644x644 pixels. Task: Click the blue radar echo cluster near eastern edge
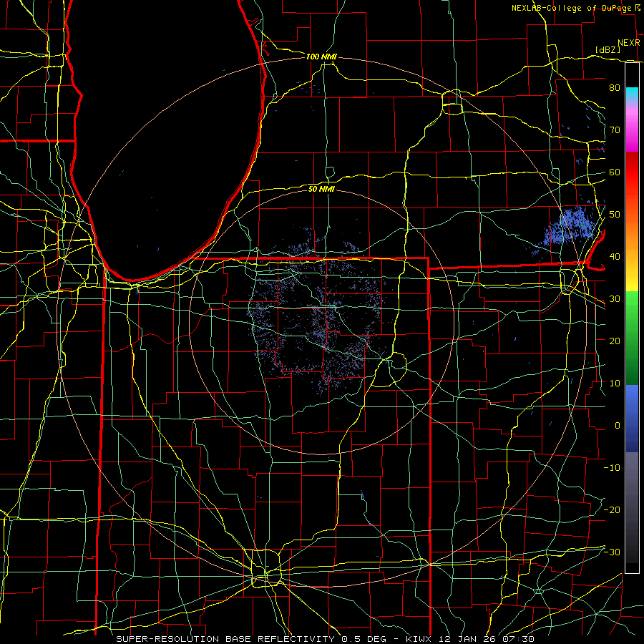point(570,228)
